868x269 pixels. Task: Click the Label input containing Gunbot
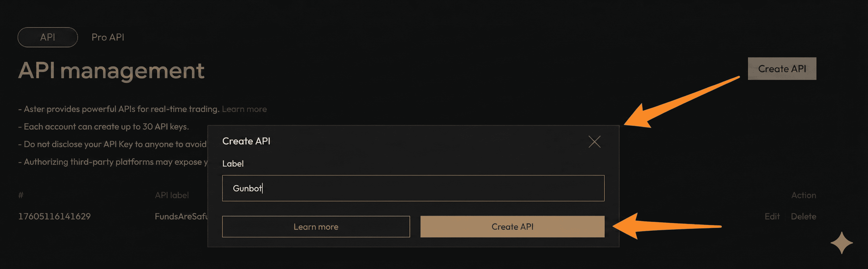pyautogui.click(x=413, y=188)
